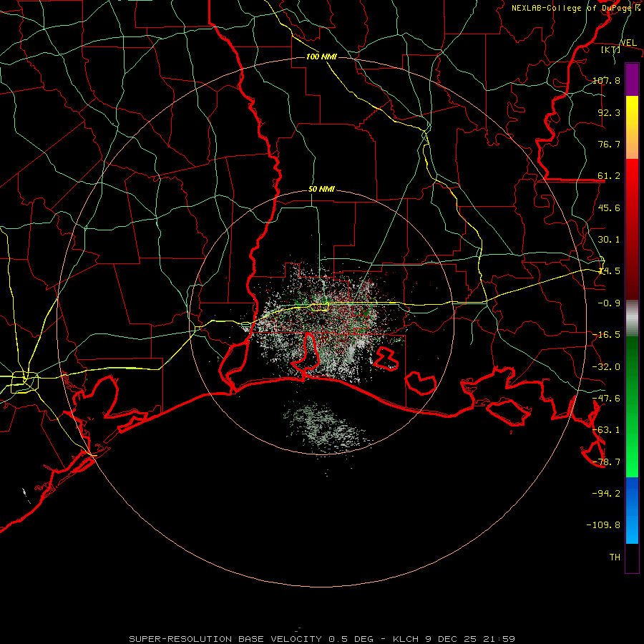Click the -63.1 scale value
644x644 pixels.
606,429
